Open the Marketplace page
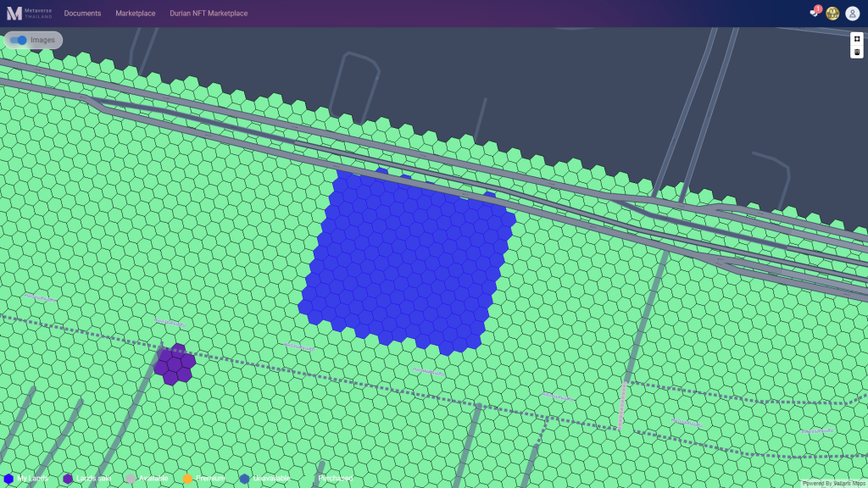This screenshot has height=488, width=868. pos(136,14)
